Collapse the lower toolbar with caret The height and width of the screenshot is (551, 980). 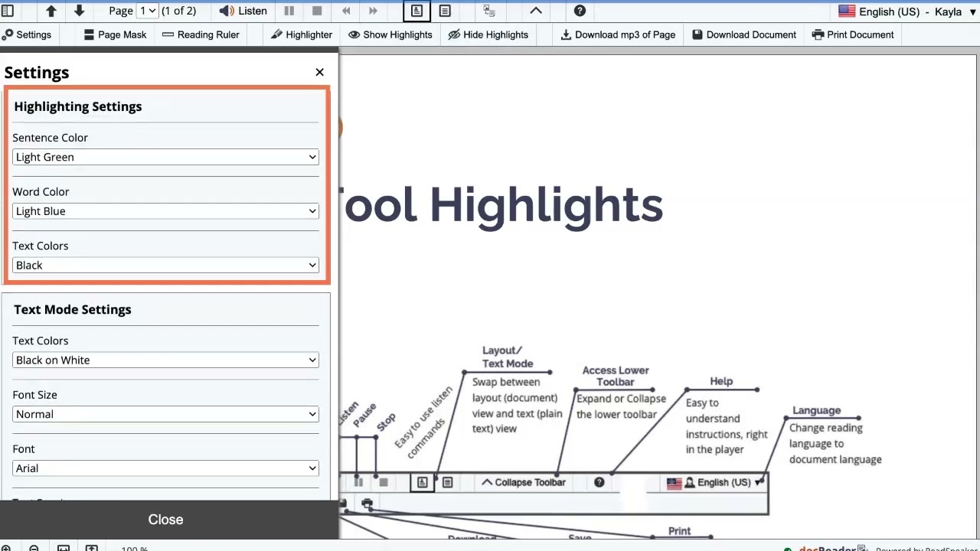click(x=536, y=11)
